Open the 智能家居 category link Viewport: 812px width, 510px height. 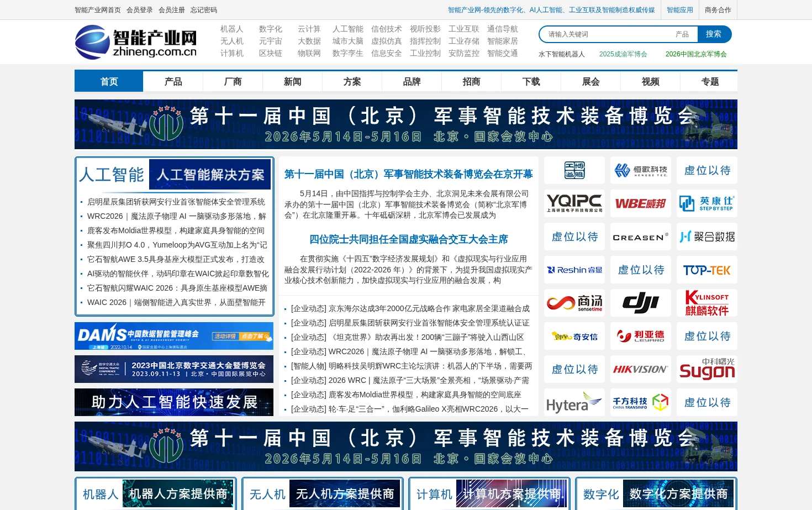point(503,41)
